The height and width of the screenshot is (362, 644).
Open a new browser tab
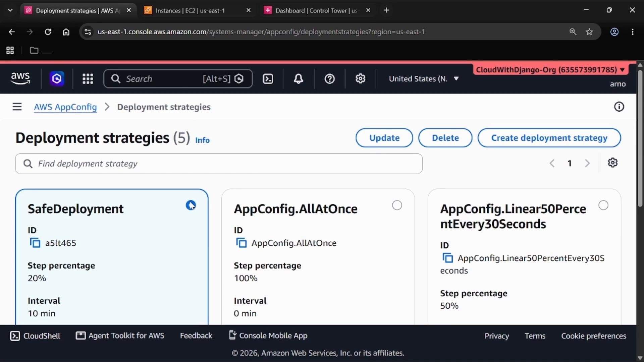(x=386, y=10)
